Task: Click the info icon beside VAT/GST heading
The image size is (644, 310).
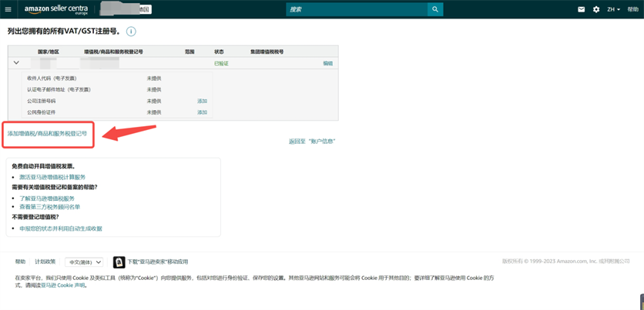Action: point(131,32)
